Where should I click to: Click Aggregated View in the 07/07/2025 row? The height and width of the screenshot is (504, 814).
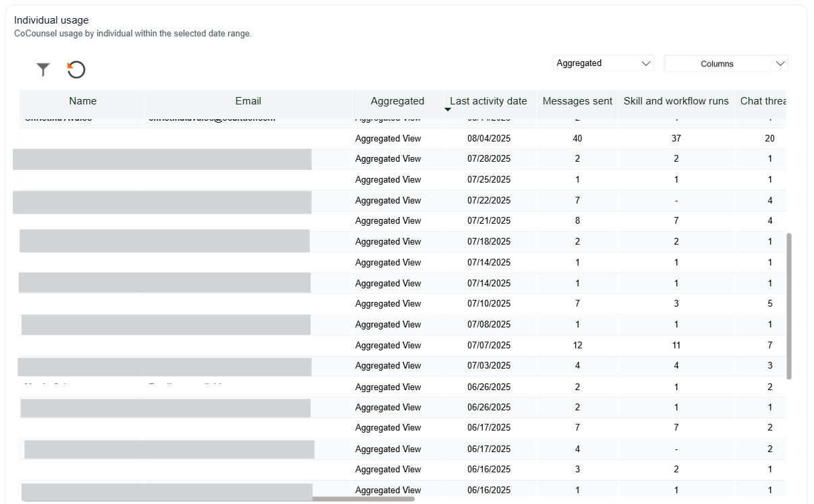(388, 346)
